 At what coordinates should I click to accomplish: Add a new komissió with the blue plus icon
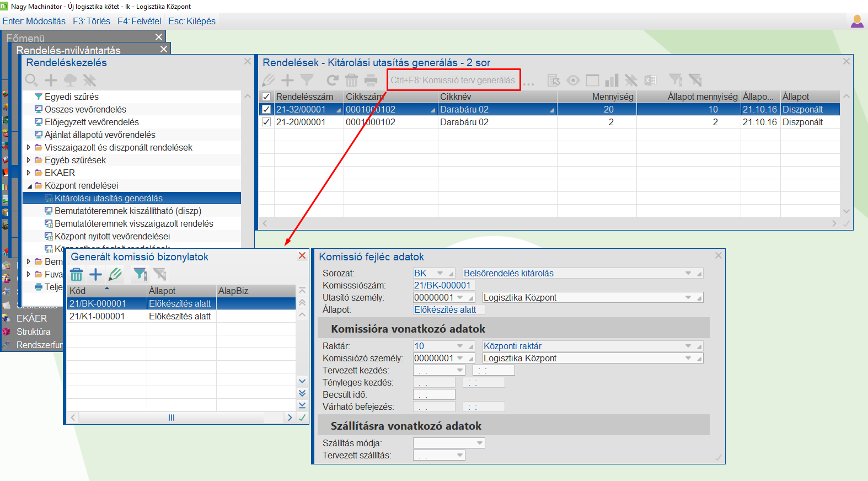tap(96, 274)
